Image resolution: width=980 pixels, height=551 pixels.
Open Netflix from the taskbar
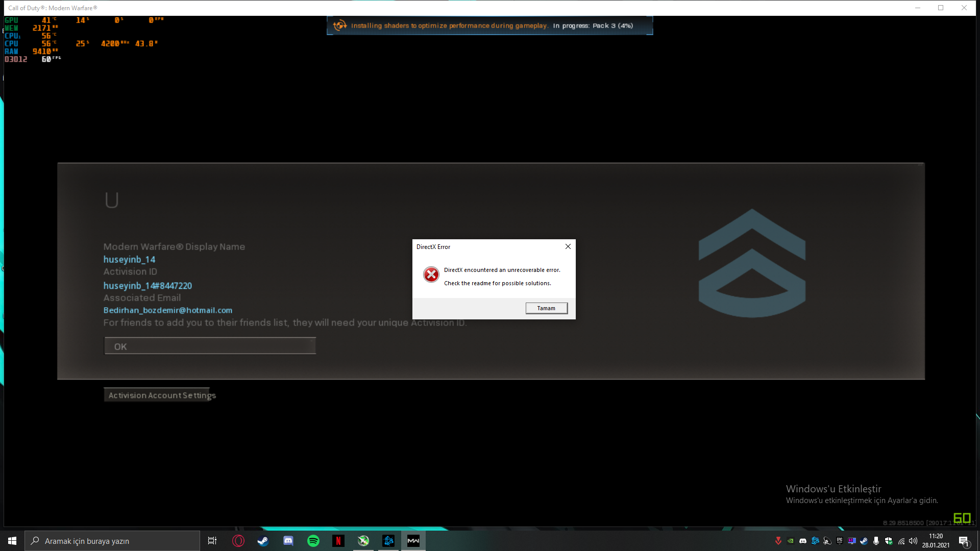338,541
